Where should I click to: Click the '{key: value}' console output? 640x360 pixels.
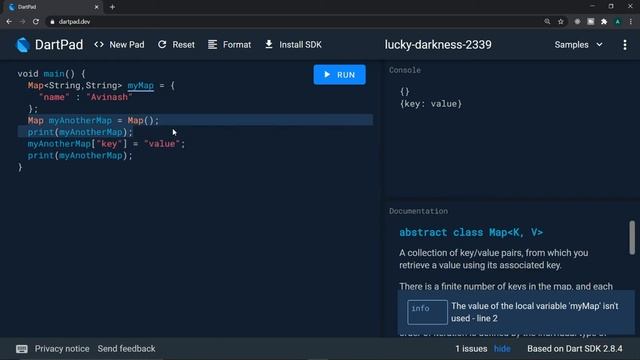click(x=431, y=104)
